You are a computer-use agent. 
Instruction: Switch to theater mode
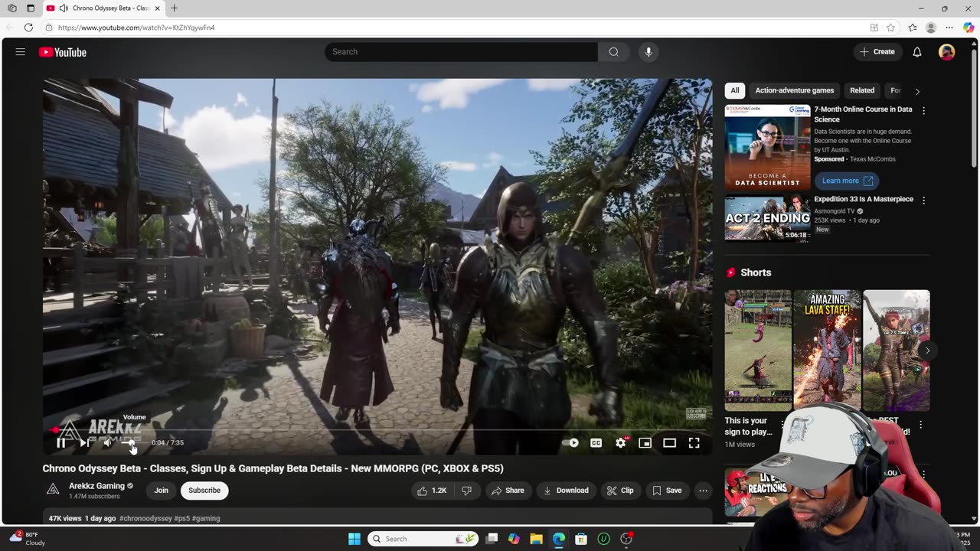point(670,442)
